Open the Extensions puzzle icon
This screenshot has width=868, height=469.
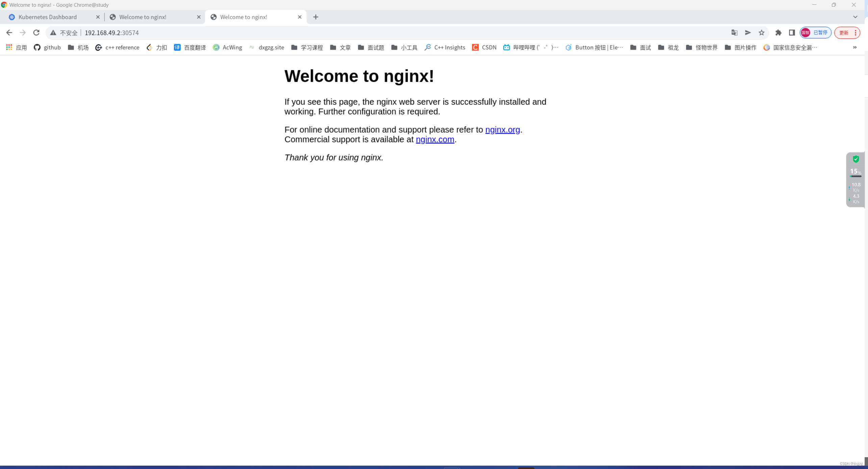tap(778, 33)
